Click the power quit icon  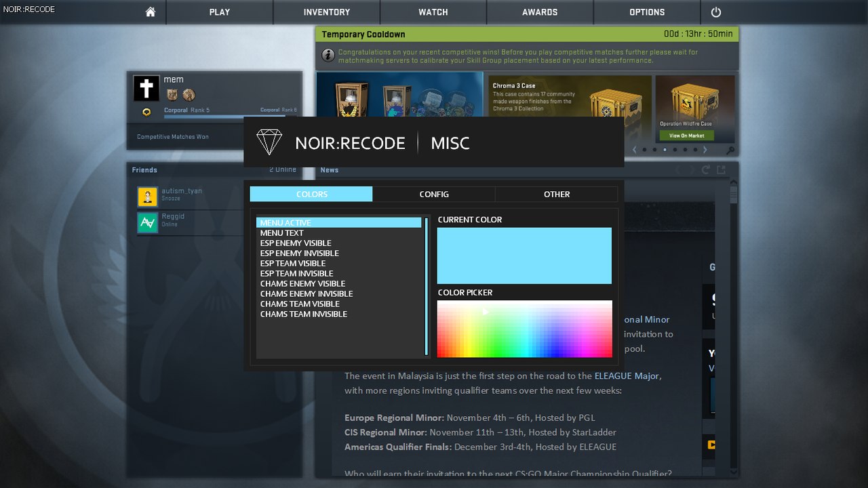[x=716, y=12]
